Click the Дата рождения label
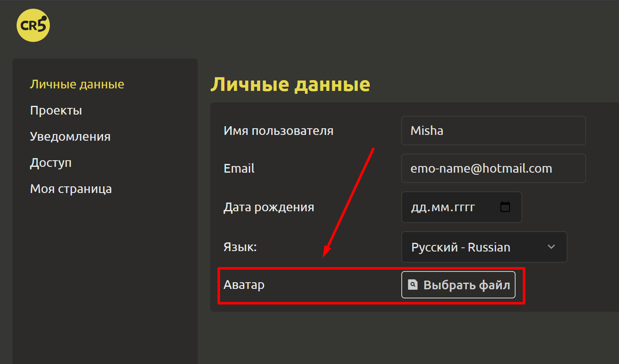The height and width of the screenshot is (364, 619). (x=269, y=207)
